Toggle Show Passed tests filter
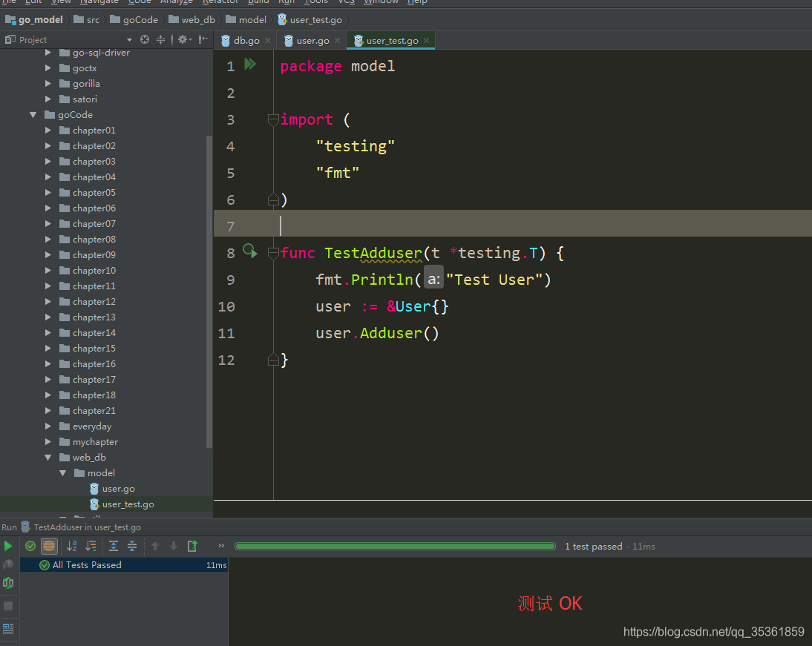 [30, 546]
